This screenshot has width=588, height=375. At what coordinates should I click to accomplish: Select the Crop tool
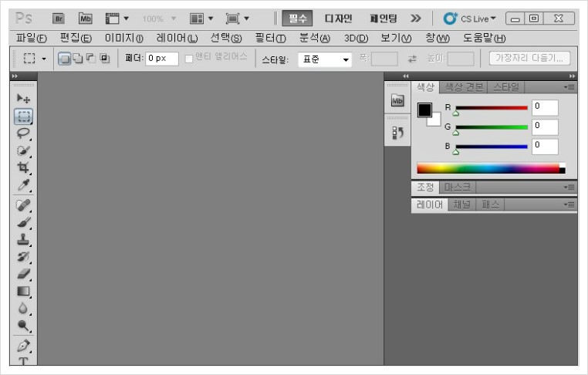[x=24, y=167]
